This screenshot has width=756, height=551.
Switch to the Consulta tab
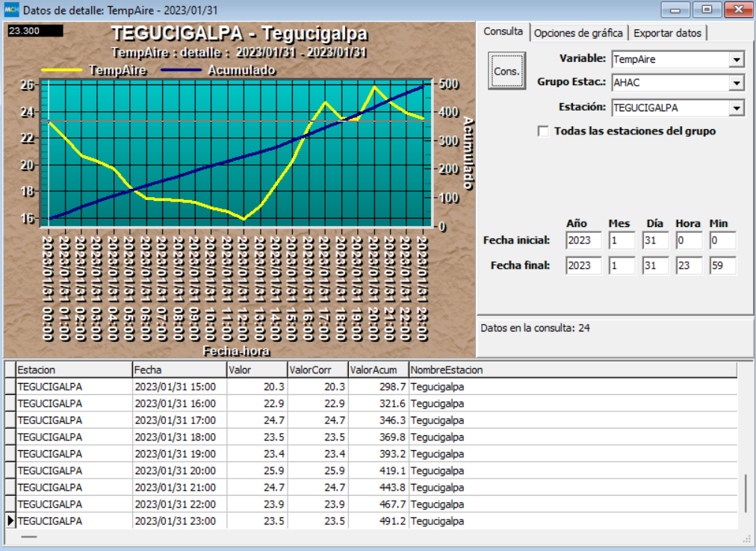504,32
